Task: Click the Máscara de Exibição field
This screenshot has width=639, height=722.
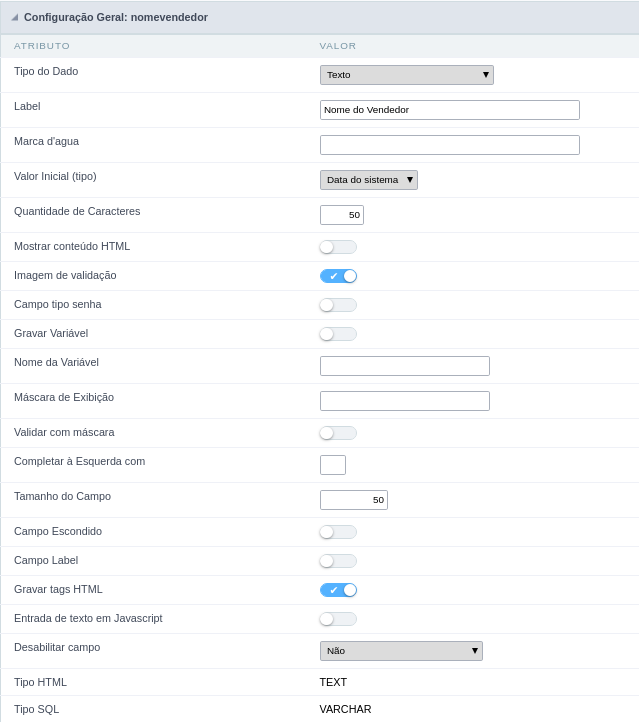Action: click(x=404, y=401)
